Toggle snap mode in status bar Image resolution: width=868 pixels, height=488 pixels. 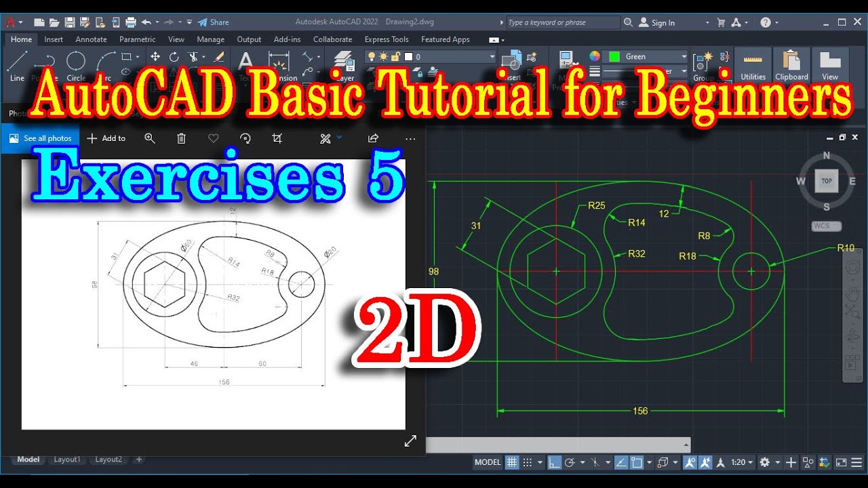click(528, 462)
